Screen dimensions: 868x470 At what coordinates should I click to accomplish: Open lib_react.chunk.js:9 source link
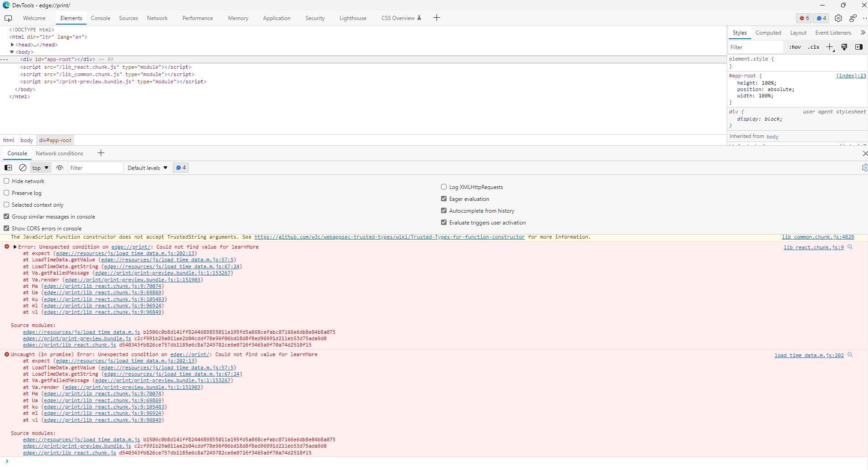813,247
